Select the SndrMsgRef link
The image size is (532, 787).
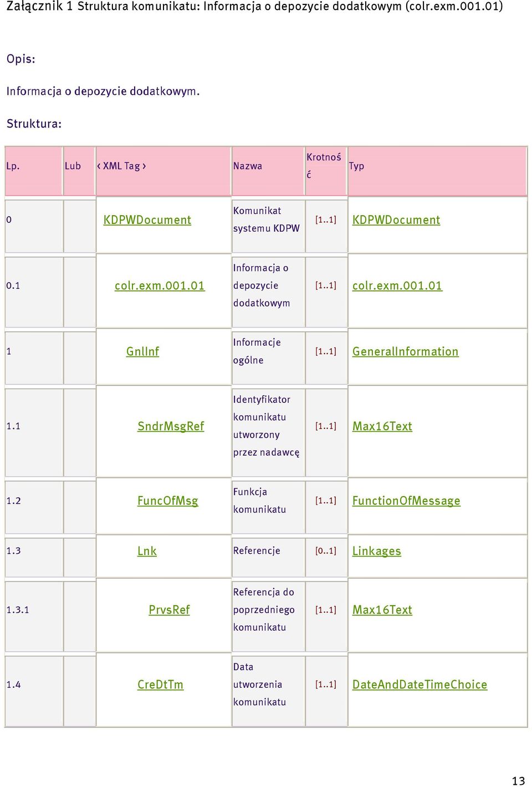coord(171,426)
